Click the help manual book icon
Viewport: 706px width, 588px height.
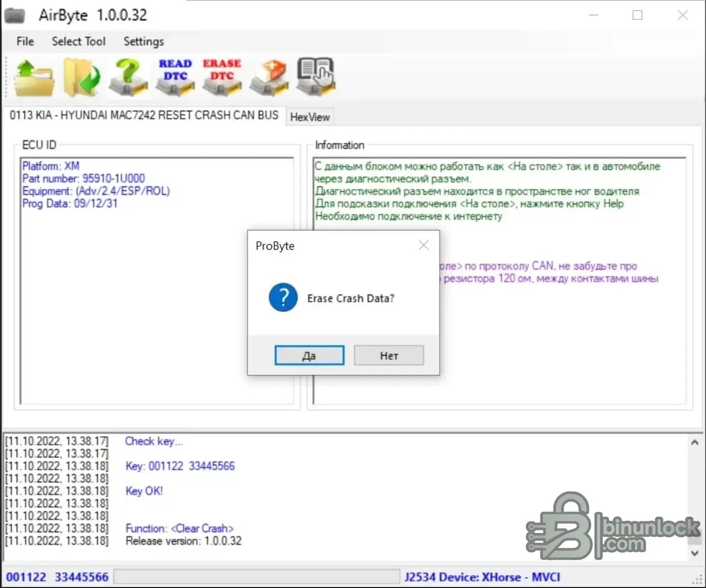316,77
